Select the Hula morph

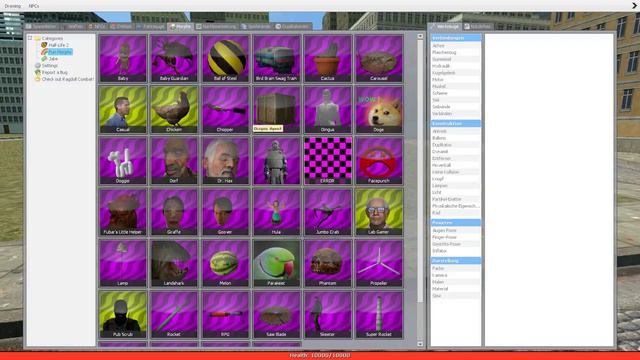click(276, 212)
